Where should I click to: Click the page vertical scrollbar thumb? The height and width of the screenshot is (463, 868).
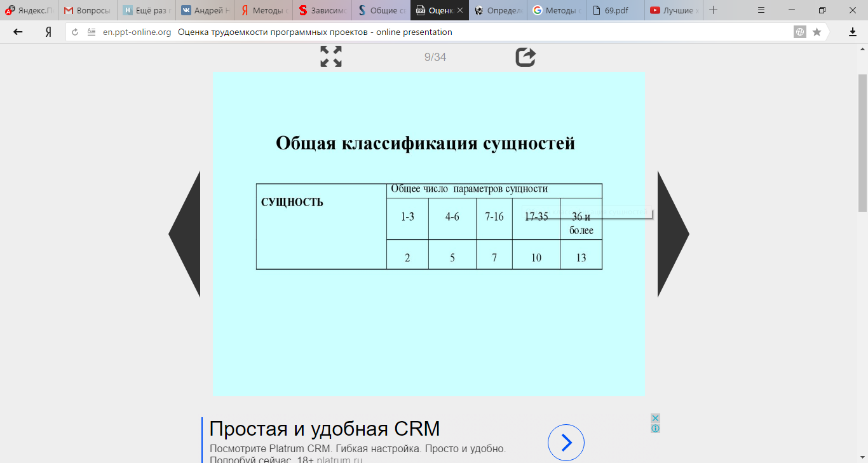point(863,142)
